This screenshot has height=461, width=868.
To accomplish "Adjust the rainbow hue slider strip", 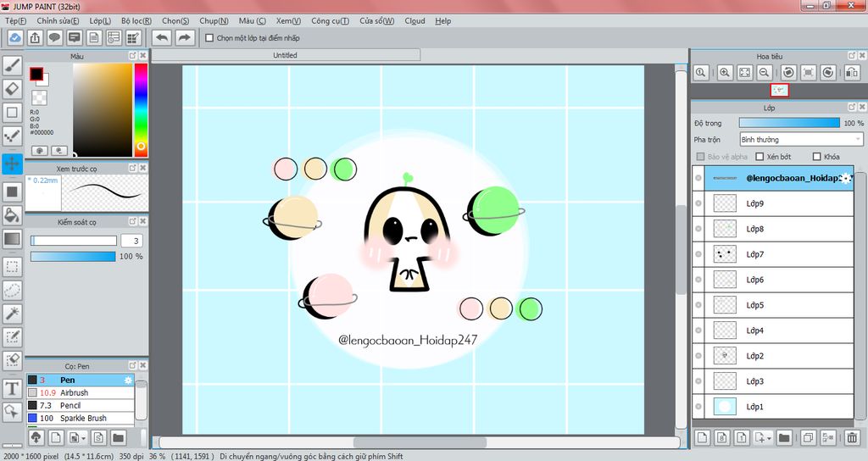I will pos(142,110).
